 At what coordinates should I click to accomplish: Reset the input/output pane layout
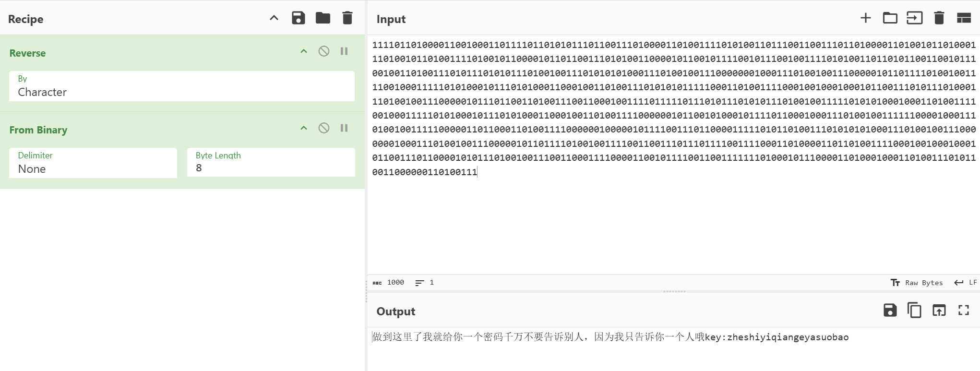point(964,18)
